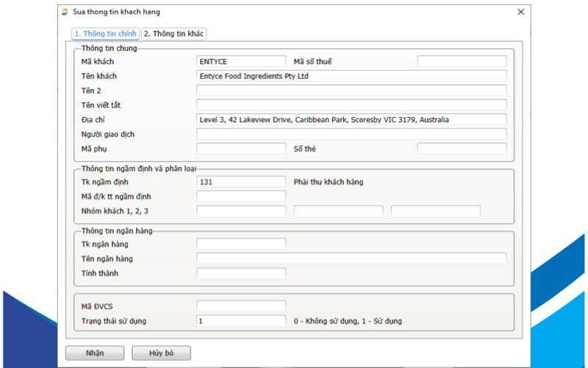The height and width of the screenshot is (368, 588).
Task: Close the Sua thong tin khach hang dialog
Action: 520,12
